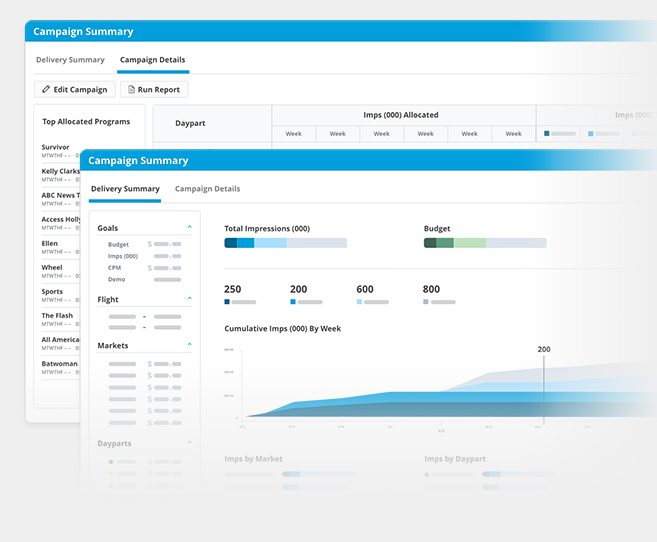Image resolution: width=657 pixels, height=542 pixels.
Task: Click the document icon on Run Report
Action: [131, 89]
